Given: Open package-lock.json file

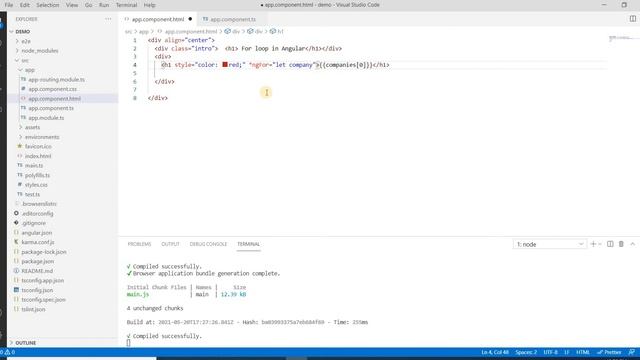Looking at the screenshot, I should point(44,252).
